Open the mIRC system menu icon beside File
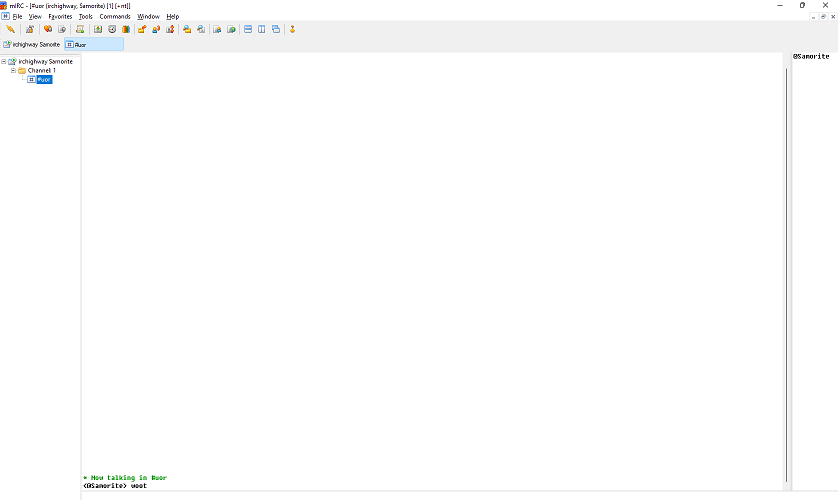Viewport: 838px width, 500px height. point(5,17)
